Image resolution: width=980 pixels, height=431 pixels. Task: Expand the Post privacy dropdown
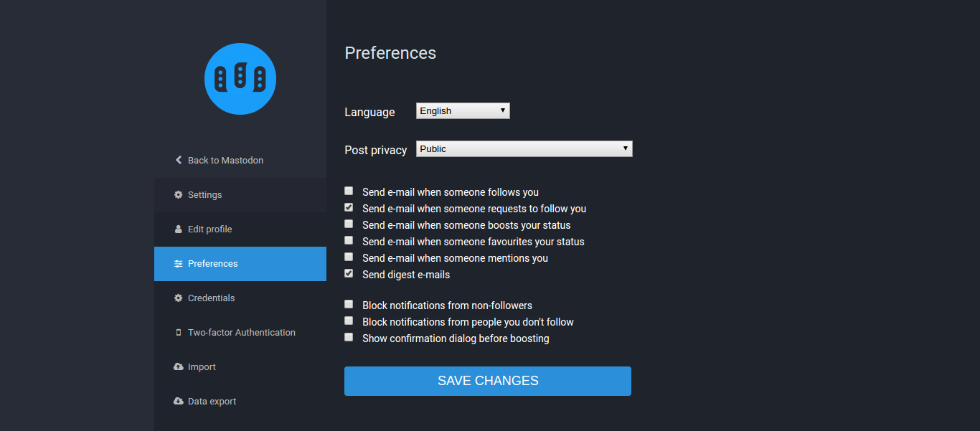pyautogui.click(x=524, y=148)
